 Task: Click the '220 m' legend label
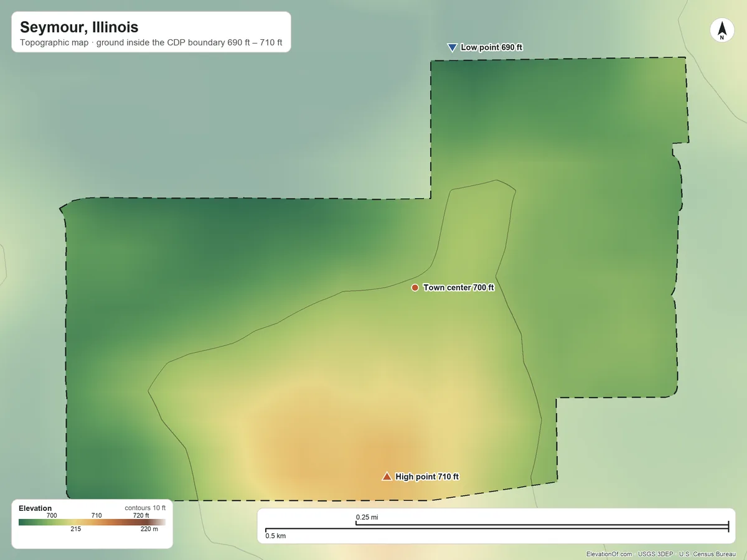click(148, 530)
